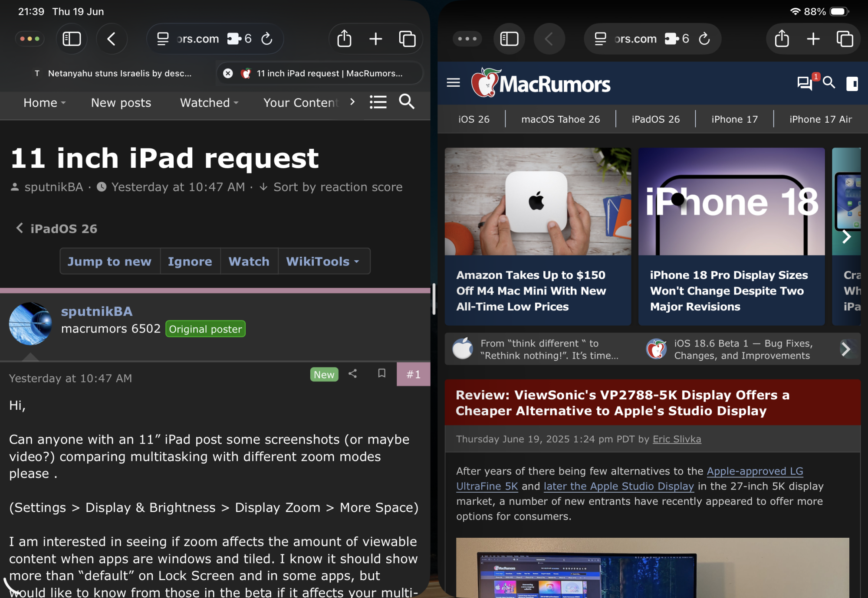Toggle sidebar in left Safari window
Screen dimensions: 868x598
click(x=72, y=39)
